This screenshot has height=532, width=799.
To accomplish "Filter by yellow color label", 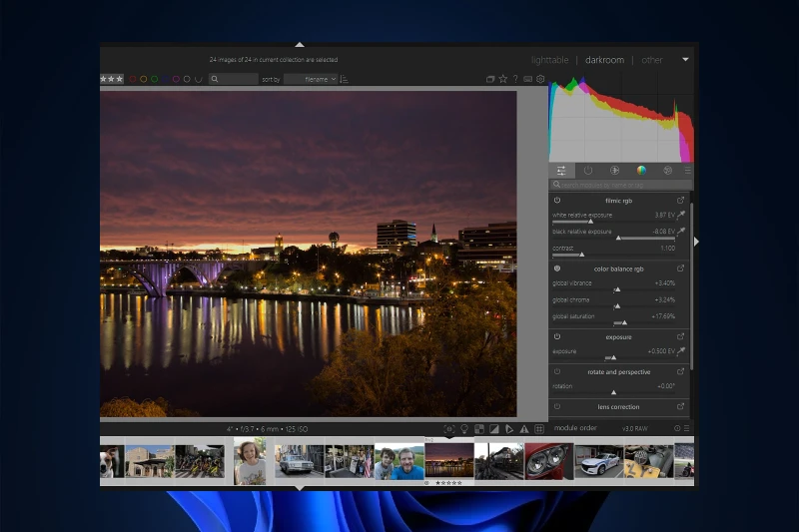I will point(143,79).
